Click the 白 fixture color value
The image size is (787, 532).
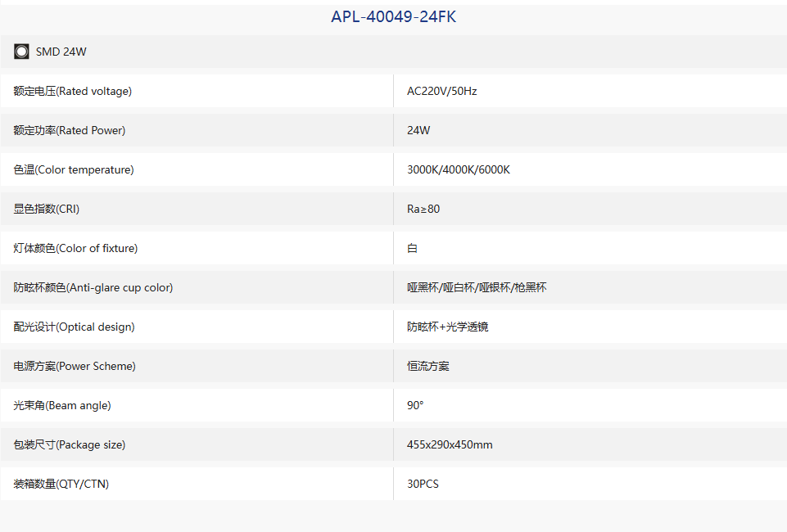[x=412, y=248]
